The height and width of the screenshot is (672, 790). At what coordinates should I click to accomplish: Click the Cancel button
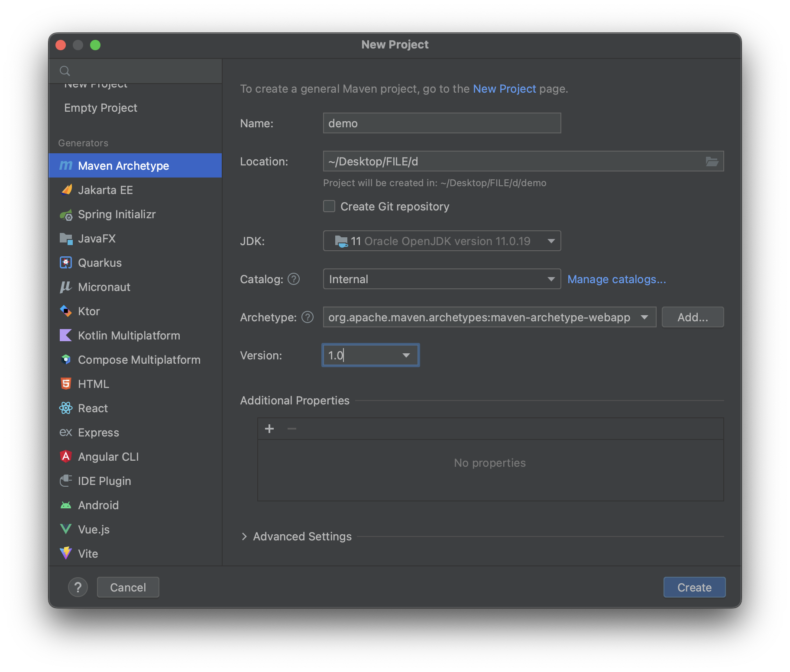pyautogui.click(x=128, y=587)
